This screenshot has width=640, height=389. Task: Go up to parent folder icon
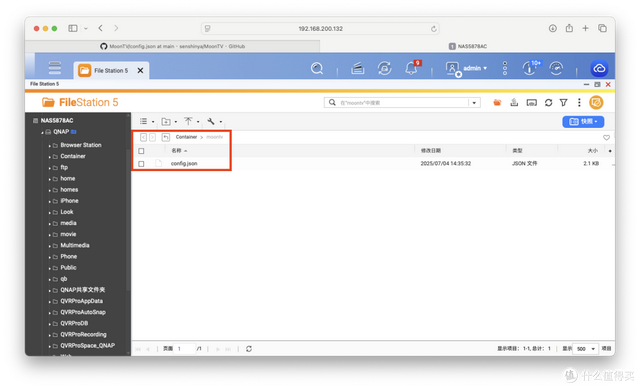166,137
